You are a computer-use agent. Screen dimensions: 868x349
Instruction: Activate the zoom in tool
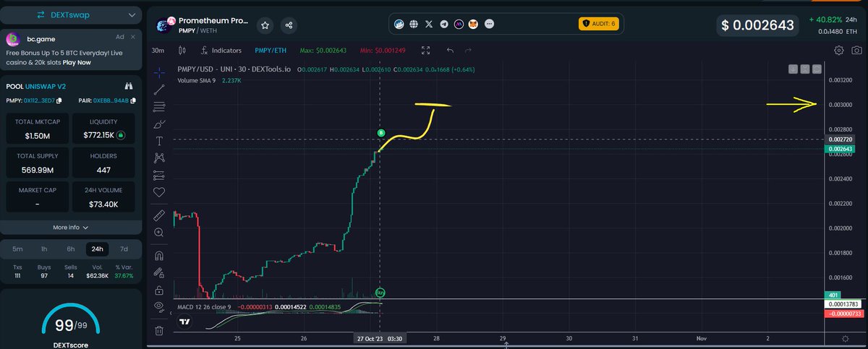click(159, 233)
